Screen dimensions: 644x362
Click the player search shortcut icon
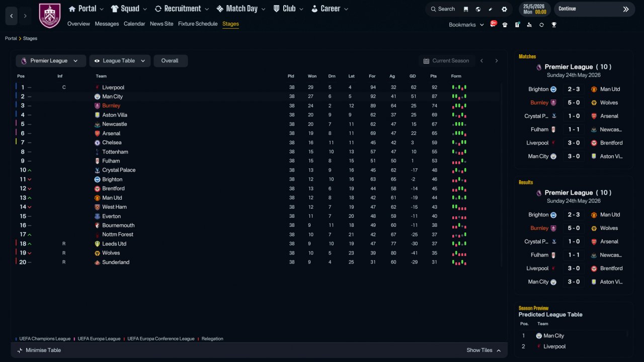(529, 25)
